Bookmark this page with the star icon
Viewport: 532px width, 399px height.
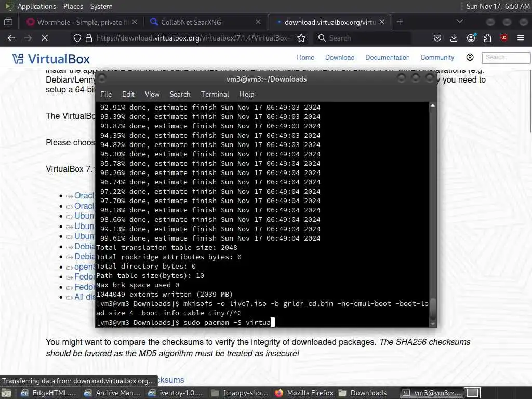301,38
